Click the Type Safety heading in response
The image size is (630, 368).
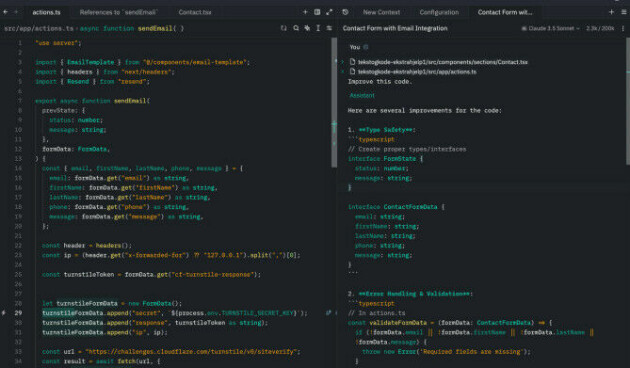[387, 129]
